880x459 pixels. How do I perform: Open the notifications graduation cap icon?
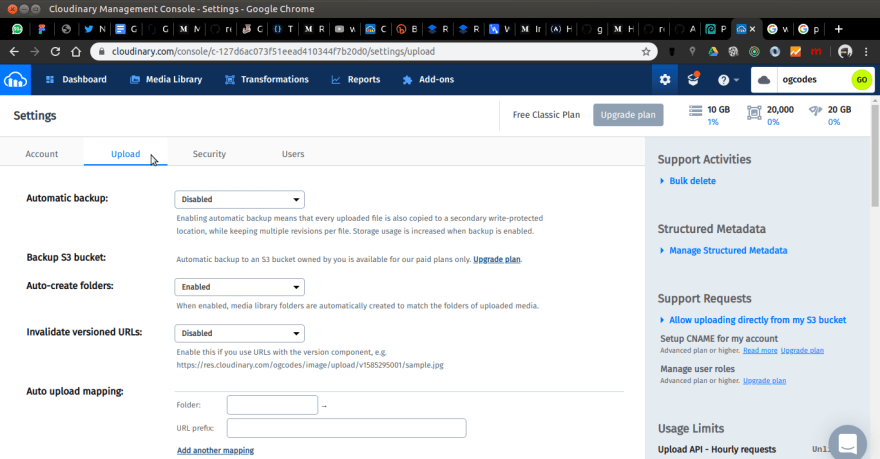pyautogui.click(x=694, y=79)
